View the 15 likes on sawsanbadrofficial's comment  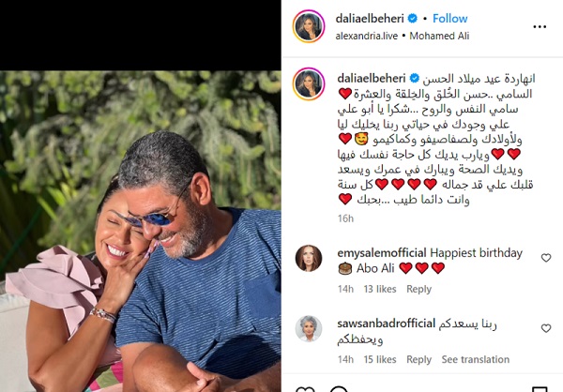tap(380, 359)
